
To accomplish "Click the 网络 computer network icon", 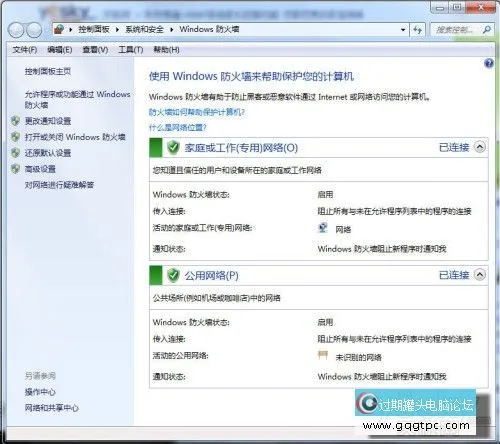I will tap(323, 228).
